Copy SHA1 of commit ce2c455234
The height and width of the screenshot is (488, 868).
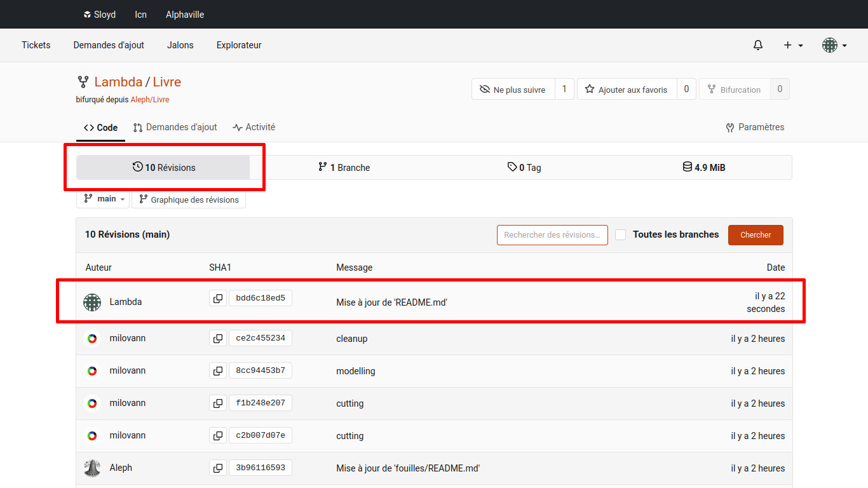(x=218, y=338)
